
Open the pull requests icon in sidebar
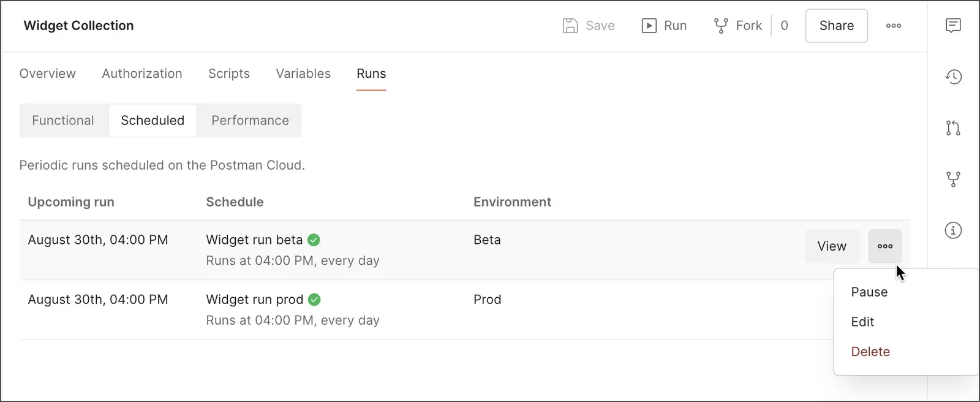[x=953, y=128]
